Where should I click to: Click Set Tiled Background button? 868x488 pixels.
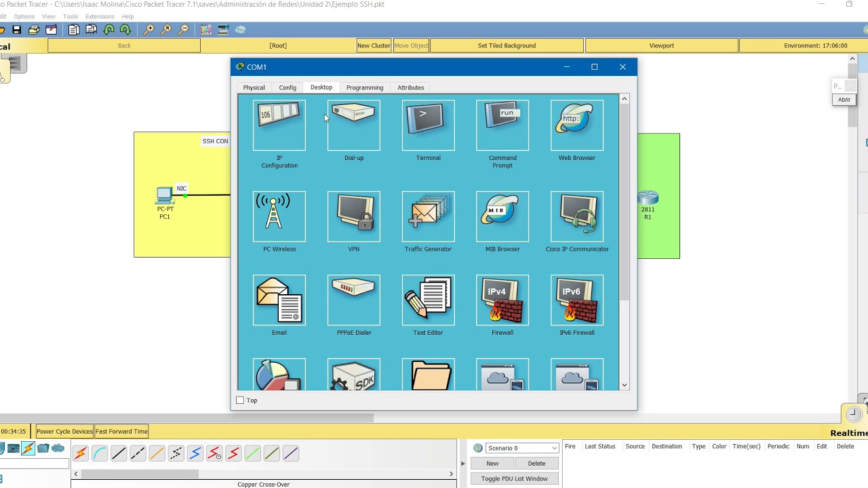click(x=507, y=45)
